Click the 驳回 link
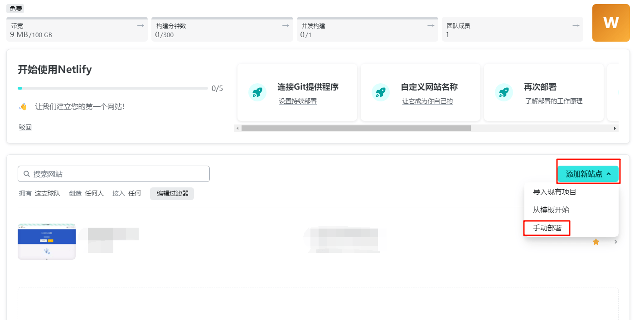This screenshot has width=644, height=320. pyautogui.click(x=25, y=128)
